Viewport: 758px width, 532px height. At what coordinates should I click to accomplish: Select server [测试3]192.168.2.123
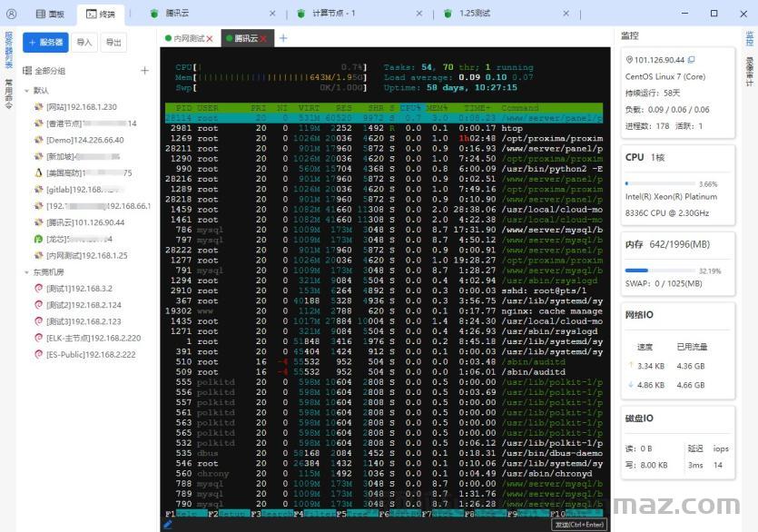click(84, 321)
